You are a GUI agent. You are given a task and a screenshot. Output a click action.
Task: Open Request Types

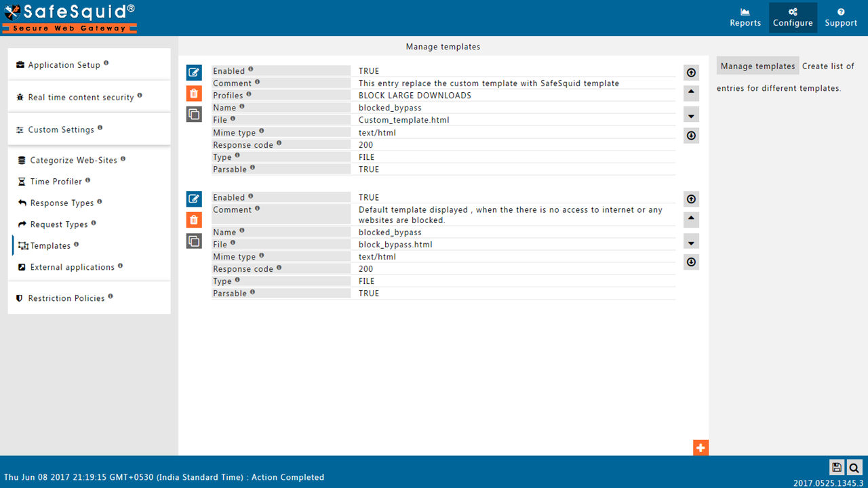point(59,224)
